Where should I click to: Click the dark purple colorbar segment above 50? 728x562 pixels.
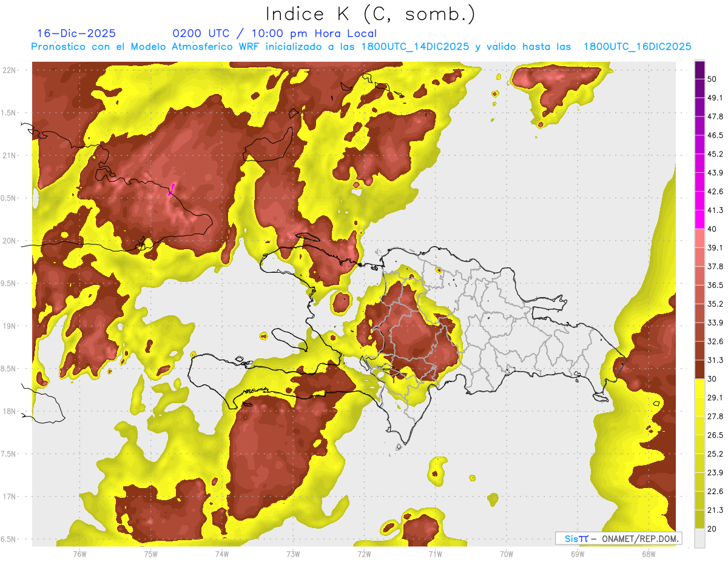point(699,70)
